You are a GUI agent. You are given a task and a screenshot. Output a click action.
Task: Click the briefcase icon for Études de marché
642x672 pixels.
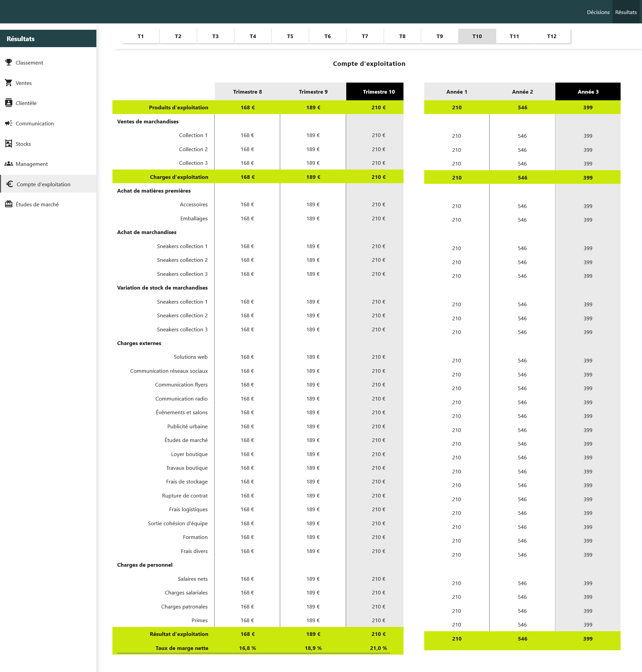pyautogui.click(x=9, y=204)
